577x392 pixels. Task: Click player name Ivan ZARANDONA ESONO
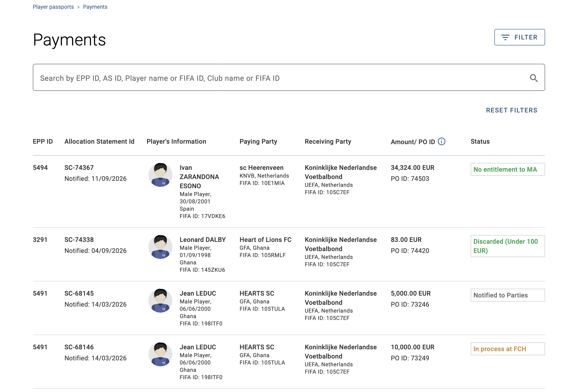click(x=199, y=177)
